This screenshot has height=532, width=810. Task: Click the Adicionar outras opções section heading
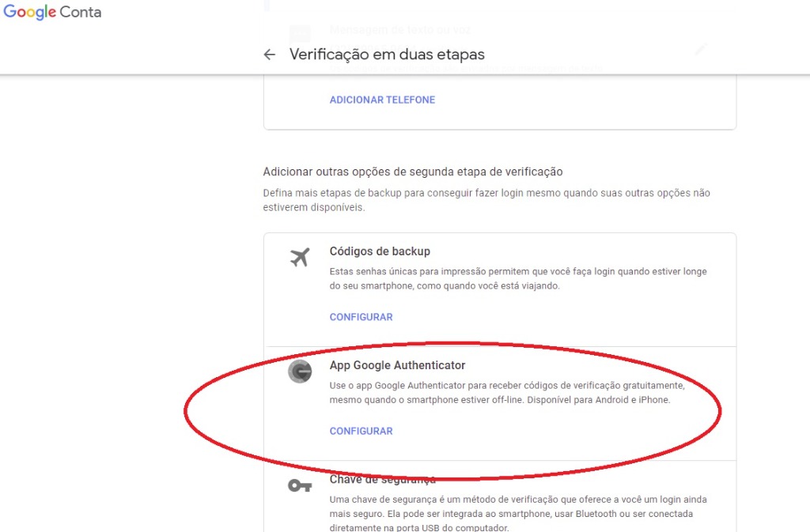(412, 172)
